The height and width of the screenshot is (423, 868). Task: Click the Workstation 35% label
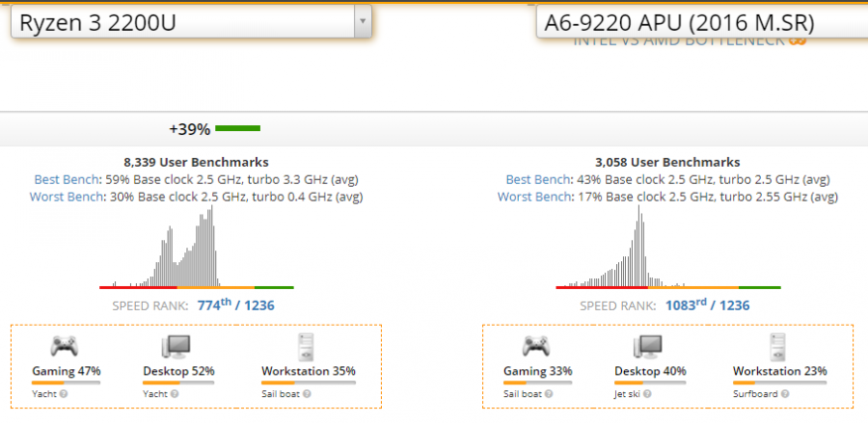click(309, 371)
